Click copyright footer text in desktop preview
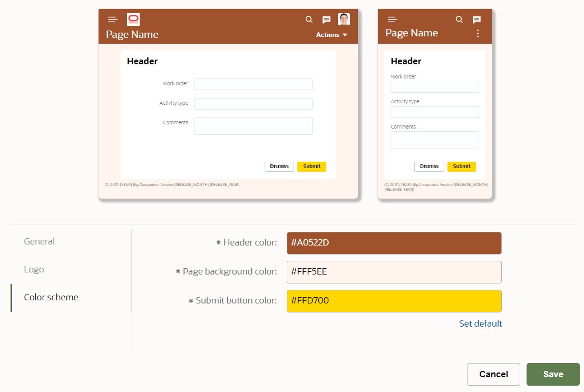This screenshot has width=584, height=392. [x=172, y=184]
